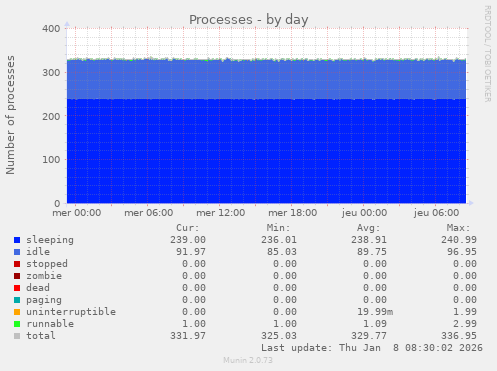This screenshot has height=371, width=497.
Task: Click the 'total' legend label
Action: [41, 336]
